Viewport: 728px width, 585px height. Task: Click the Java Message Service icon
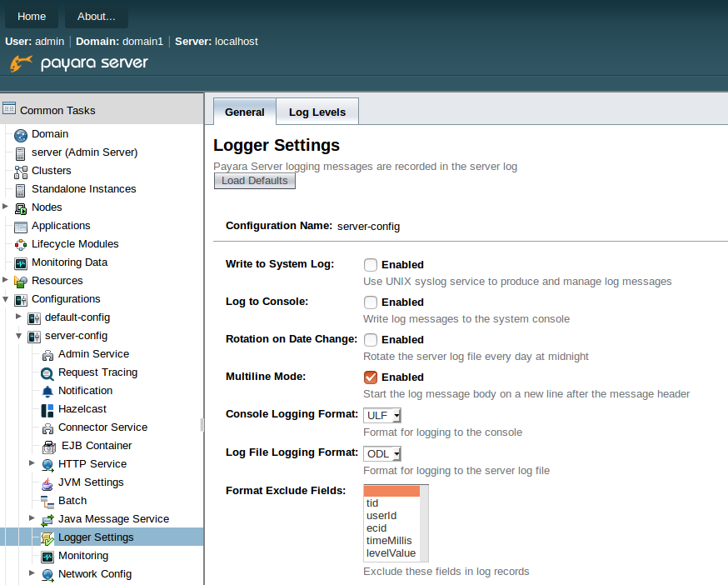coord(47,520)
